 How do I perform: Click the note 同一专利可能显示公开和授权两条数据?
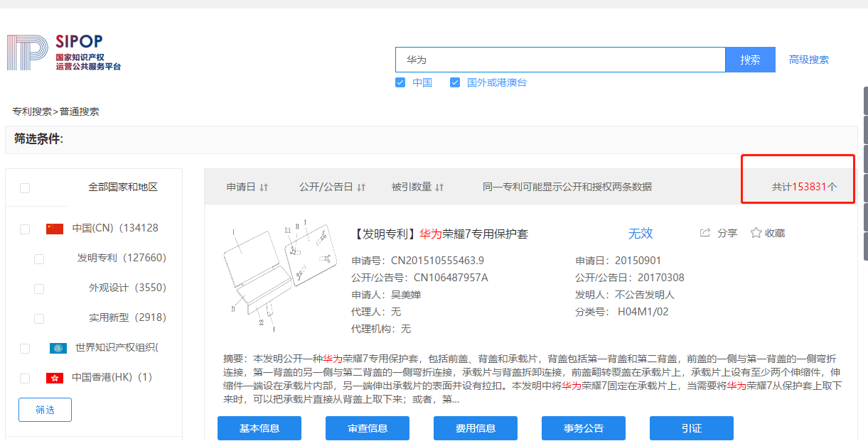click(x=567, y=187)
